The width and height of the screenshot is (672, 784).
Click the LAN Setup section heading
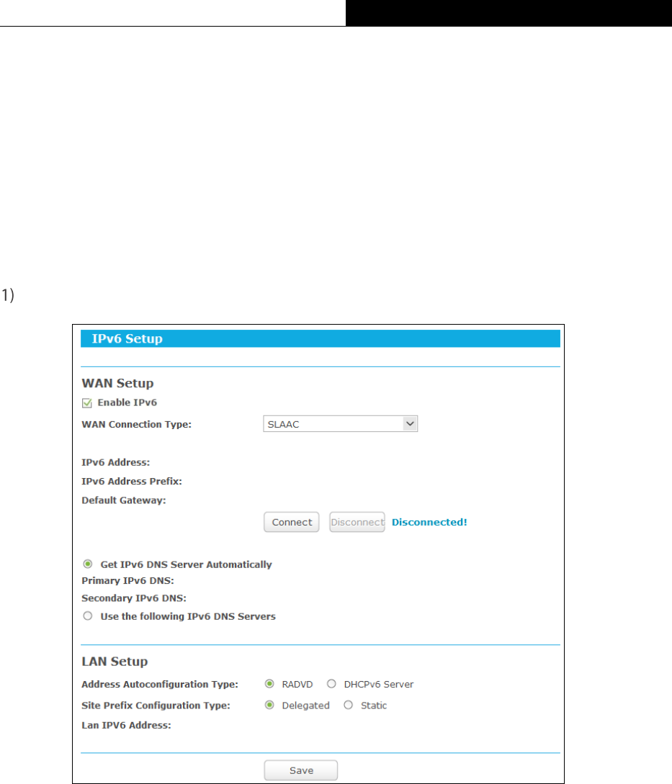(x=115, y=662)
